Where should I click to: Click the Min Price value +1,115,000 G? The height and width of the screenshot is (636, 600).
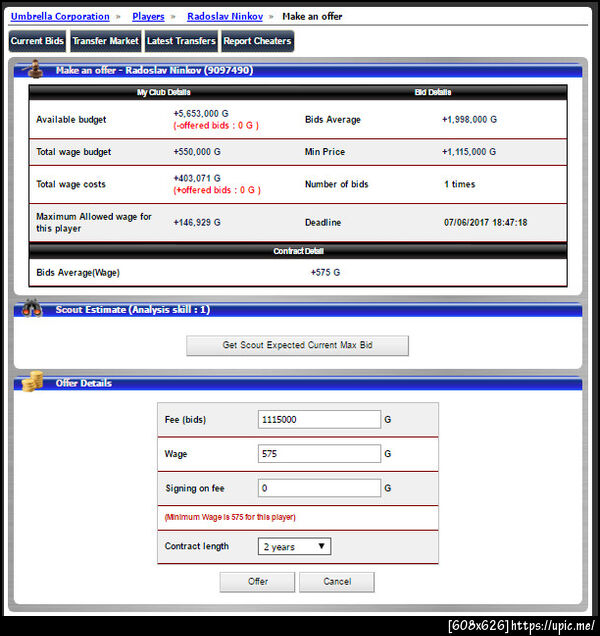469,152
